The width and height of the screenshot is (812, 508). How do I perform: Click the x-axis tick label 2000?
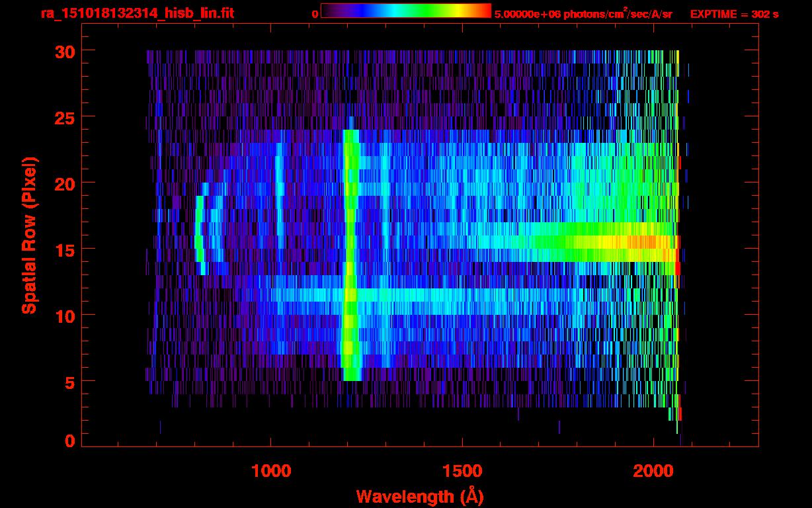(x=653, y=471)
